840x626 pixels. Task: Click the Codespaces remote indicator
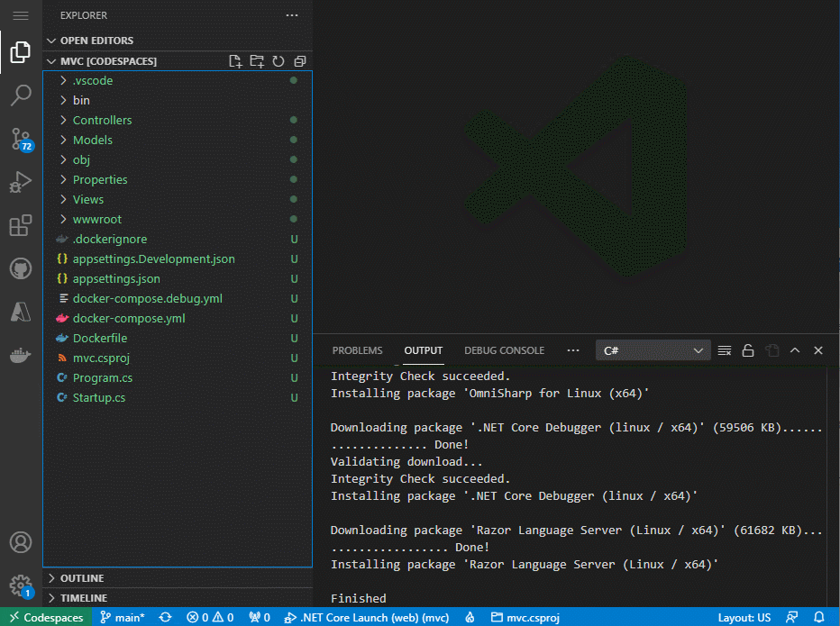pyautogui.click(x=46, y=617)
